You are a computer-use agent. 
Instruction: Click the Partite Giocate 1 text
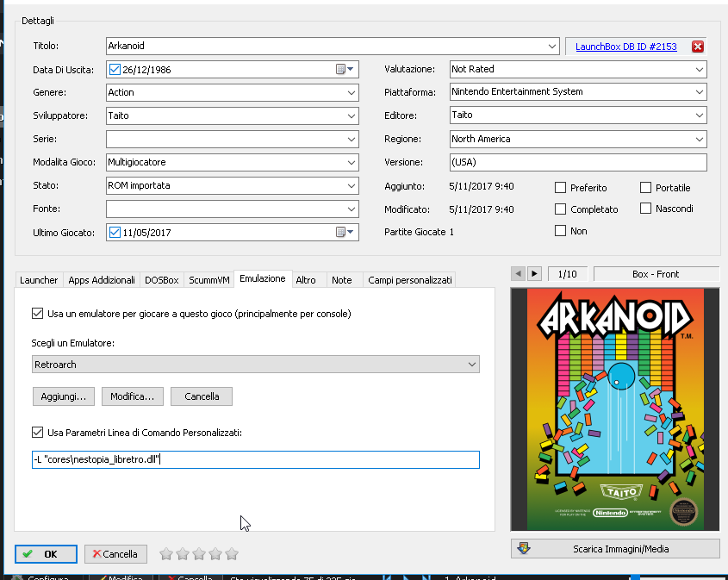point(419,232)
